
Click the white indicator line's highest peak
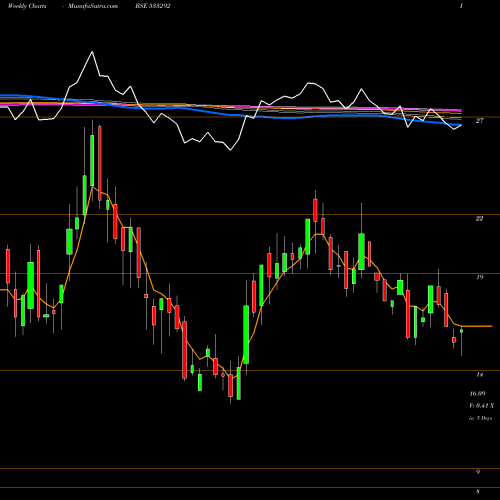click(x=92, y=52)
